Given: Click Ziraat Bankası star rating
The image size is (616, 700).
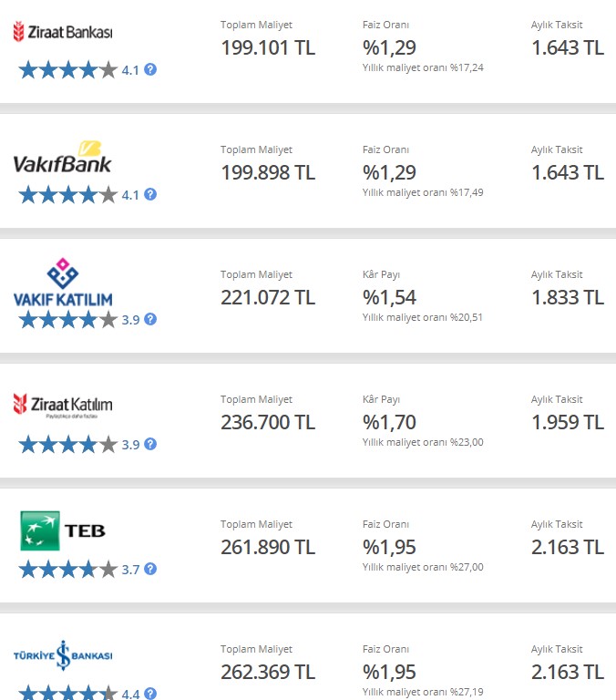Looking at the screenshot, I should tap(67, 70).
